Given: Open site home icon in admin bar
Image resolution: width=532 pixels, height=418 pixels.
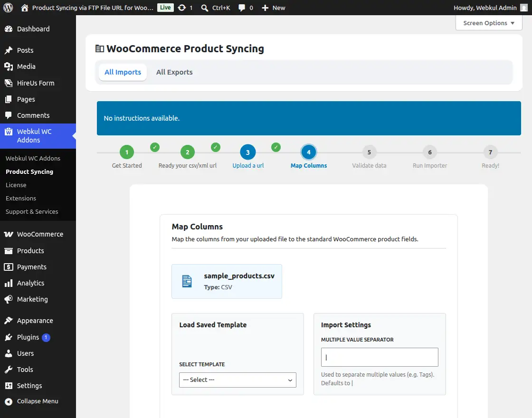Looking at the screenshot, I should pos(24,8).
